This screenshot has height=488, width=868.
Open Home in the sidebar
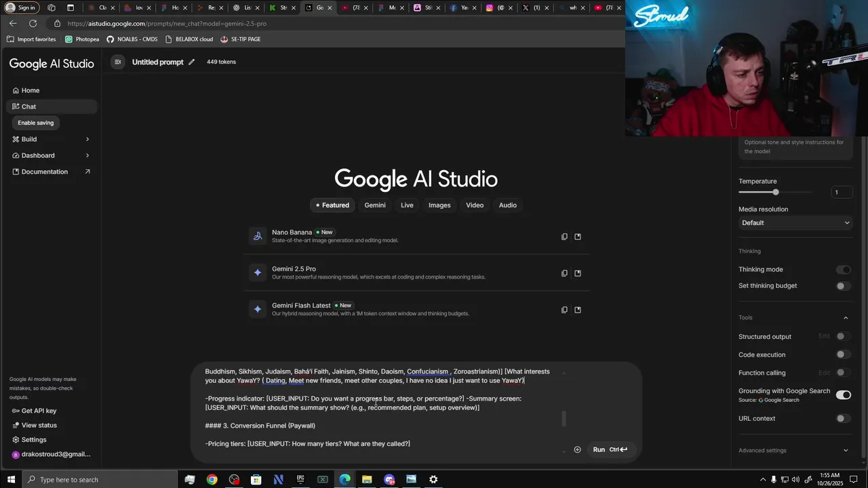click(x=52, y=90)
